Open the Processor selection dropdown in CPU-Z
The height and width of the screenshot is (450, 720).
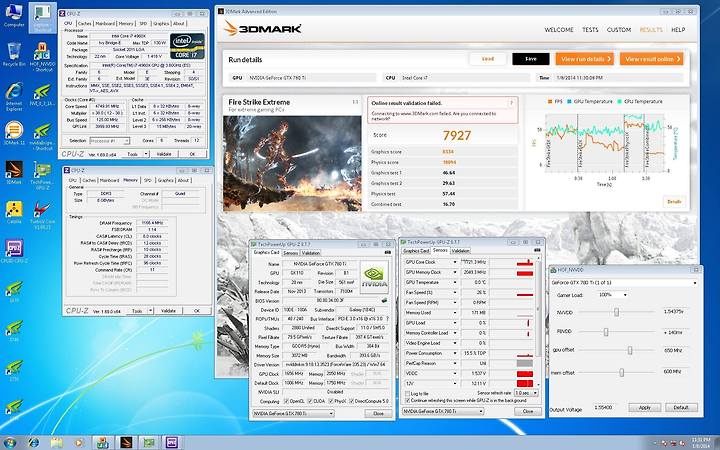coord(110,141)
